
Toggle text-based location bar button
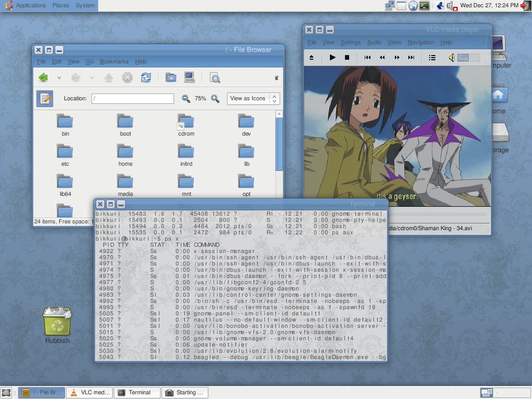(x=45, y=98)
